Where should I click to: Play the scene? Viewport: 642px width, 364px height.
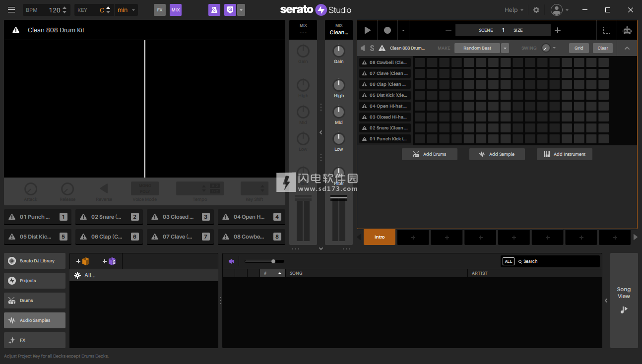pyautogui.click(x=367, y=30)
